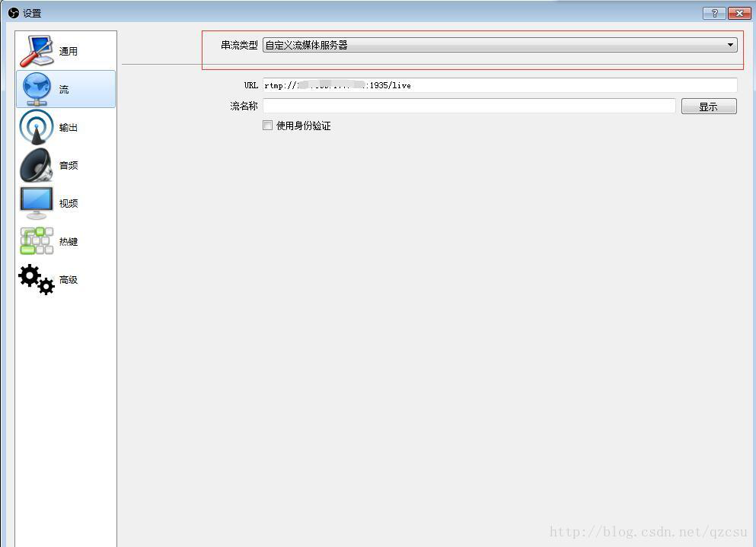This screenshot has width=756, height=547.
Task: Click the help question mark button
Action: click(713, 13)
